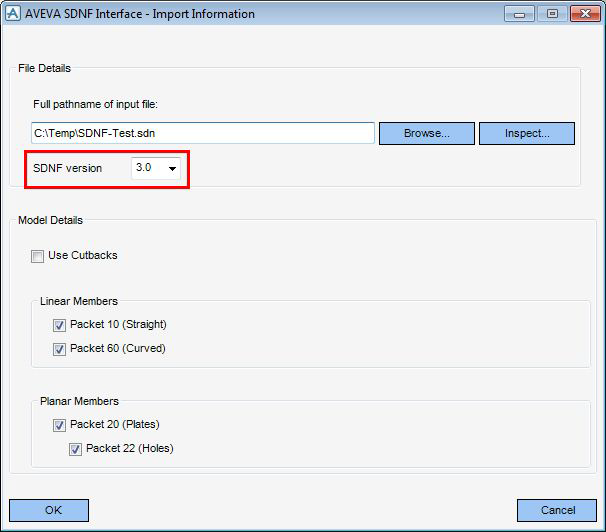Enable the Use Cutbacks checkbox
The height and width of the screenshot is (532, 606).
pos(37,256)
